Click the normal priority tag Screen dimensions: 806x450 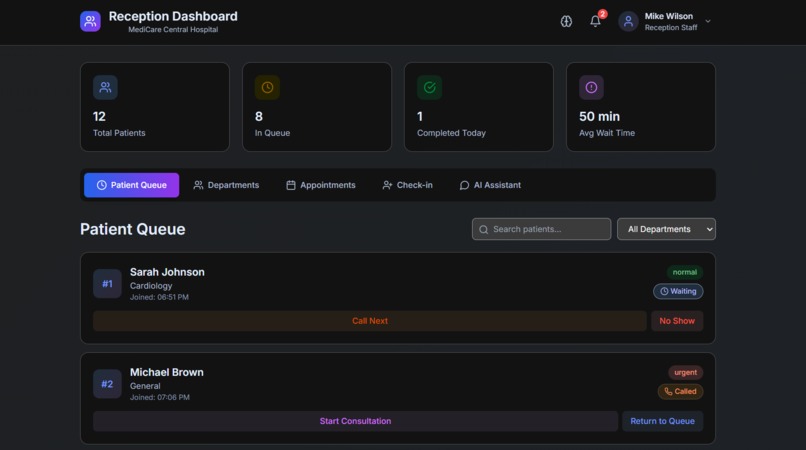click(x=685, y=272)
